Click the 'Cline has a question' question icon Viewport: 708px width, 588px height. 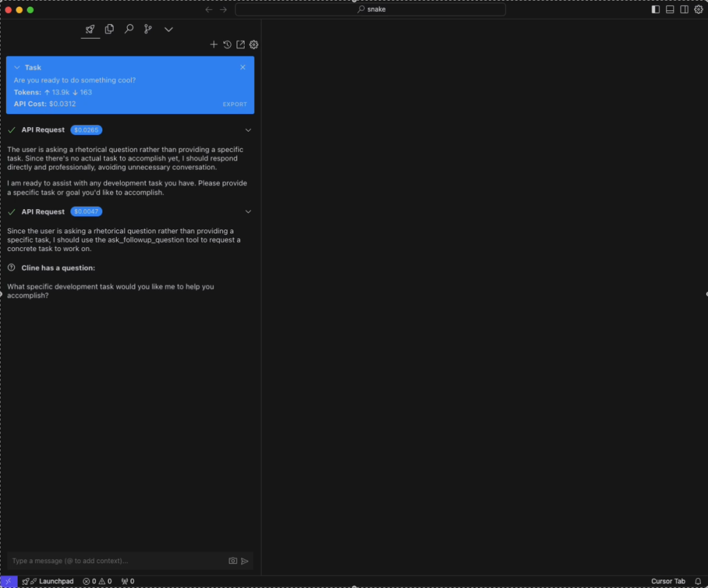coord(12,267)
